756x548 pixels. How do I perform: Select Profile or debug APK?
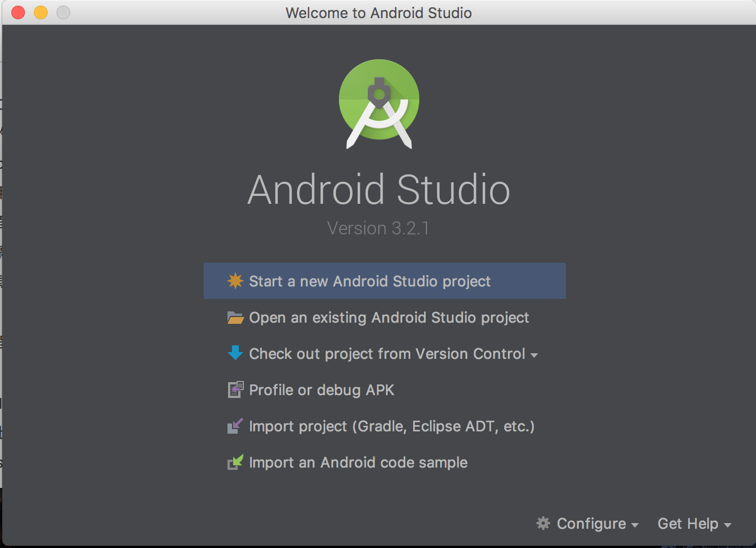pyautogui.click(x=385, y=390)
